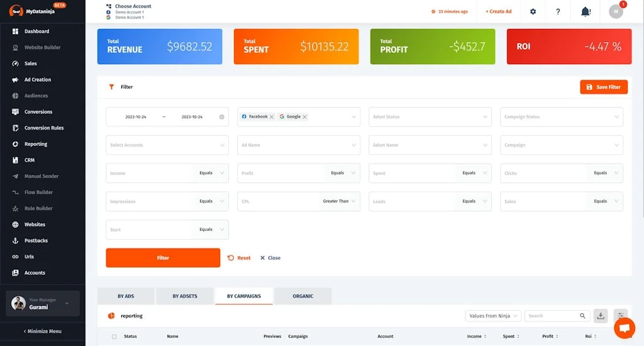Viewport: 644px width, 346px height.
Task: Click the Conversion Rules icon
Action: (15, 128)
